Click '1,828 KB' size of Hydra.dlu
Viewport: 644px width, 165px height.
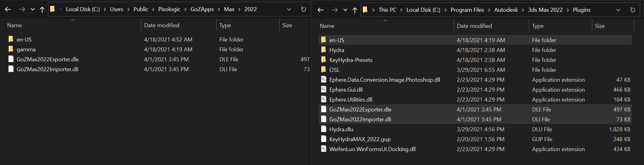click(620, 129)
